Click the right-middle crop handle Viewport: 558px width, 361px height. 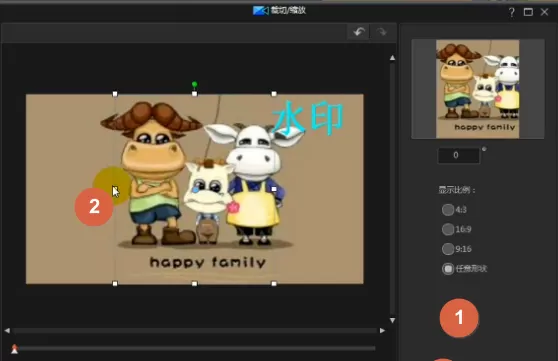pyautogui.click(x=274, y=189)
